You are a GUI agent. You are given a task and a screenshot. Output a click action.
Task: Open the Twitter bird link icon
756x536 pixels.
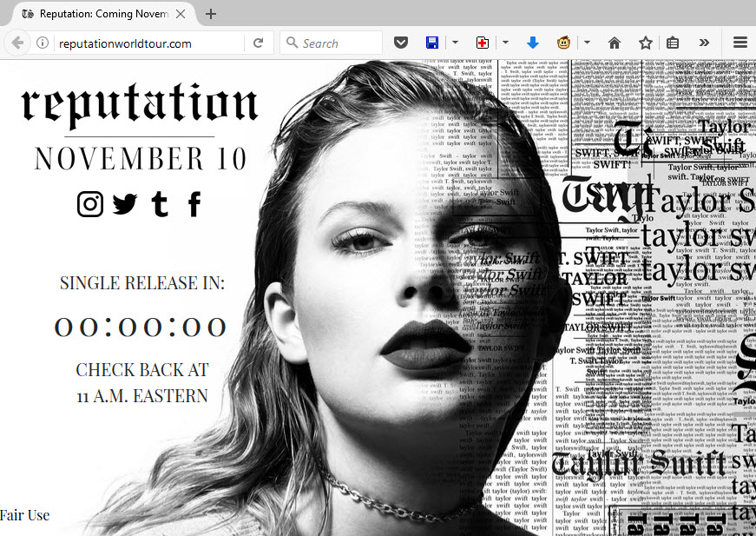125,204
